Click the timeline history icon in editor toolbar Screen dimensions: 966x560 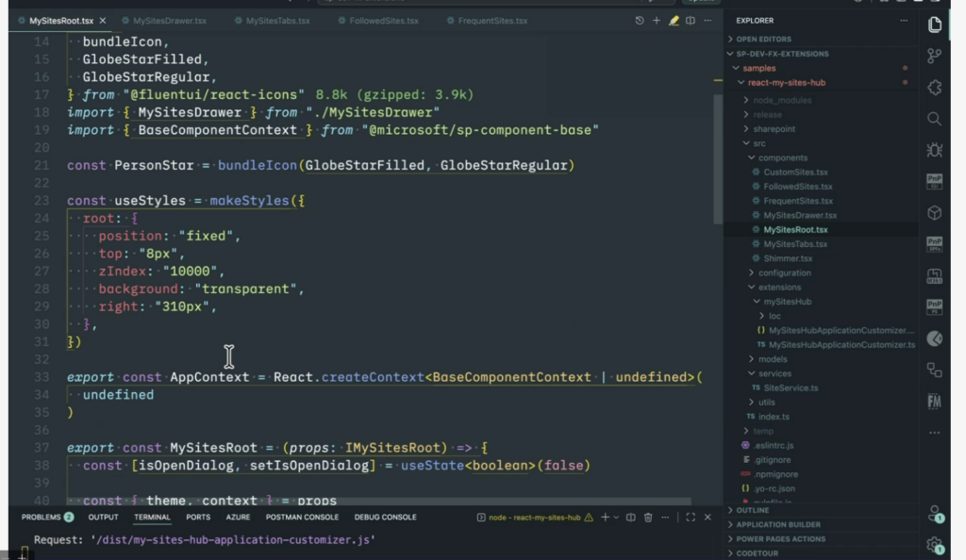[640, 21]
